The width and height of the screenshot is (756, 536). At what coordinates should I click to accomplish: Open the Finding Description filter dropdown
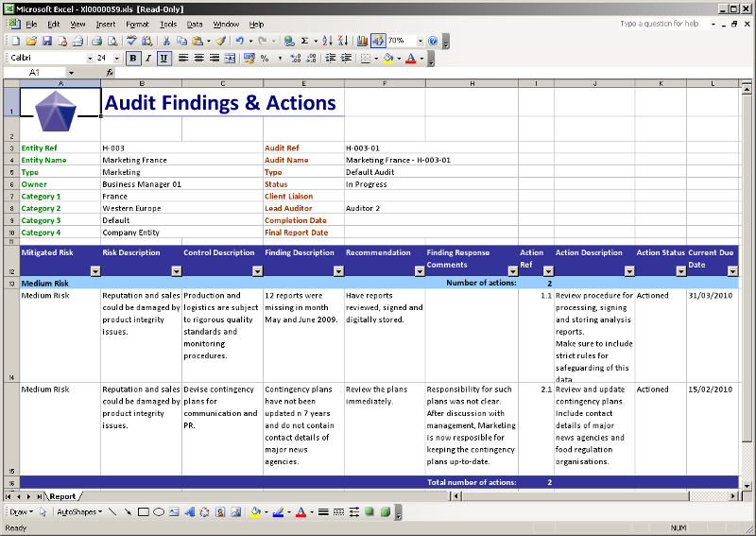[338, 271]
